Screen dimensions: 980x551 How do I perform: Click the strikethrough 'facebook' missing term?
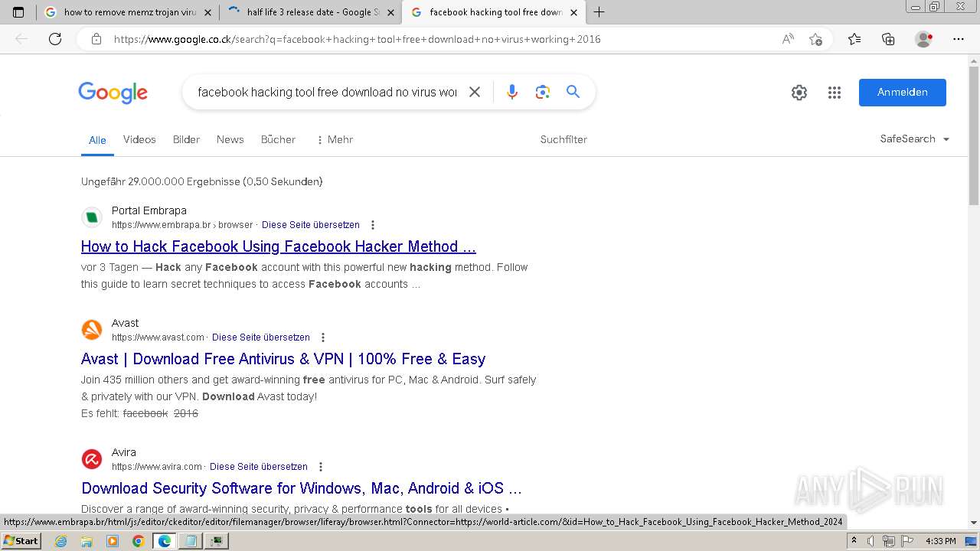click(x=145, y=413)
